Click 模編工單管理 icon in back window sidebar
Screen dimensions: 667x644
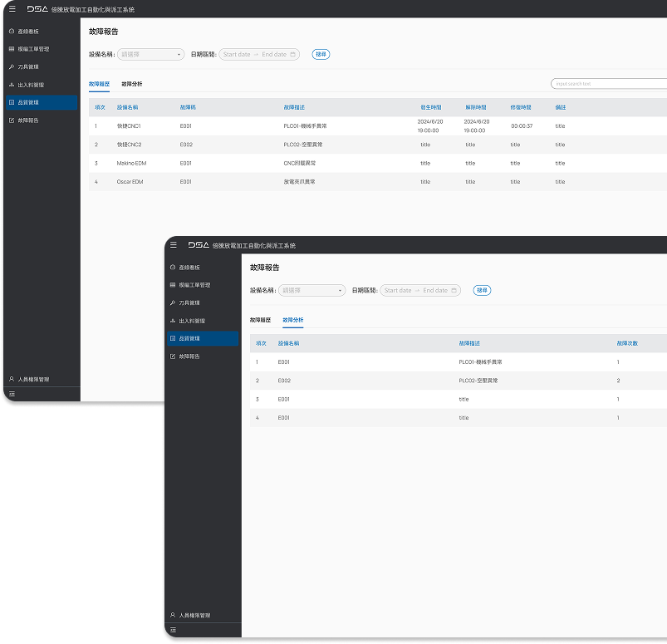pos(11,49)
